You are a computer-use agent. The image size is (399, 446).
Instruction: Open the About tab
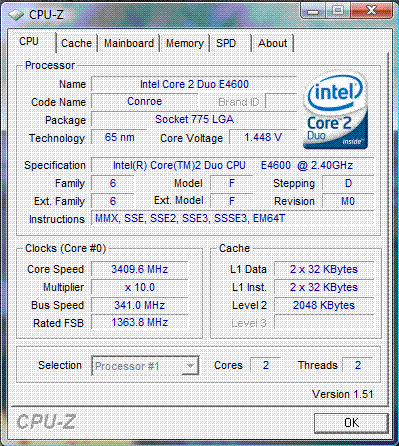click(x=272, y=43)
